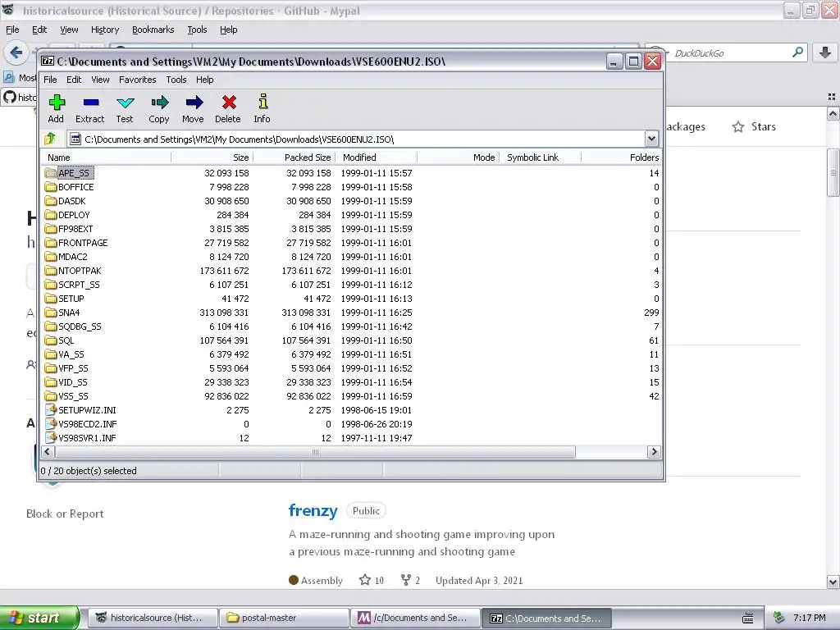
Task: Click the FRONTPAGE folder icon
Action: point(51,242)
